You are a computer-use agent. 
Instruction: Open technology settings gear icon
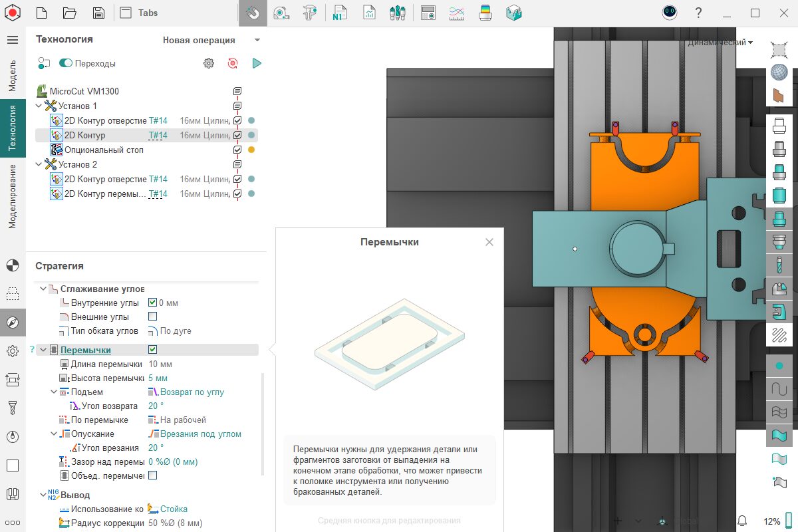point(209,63)
